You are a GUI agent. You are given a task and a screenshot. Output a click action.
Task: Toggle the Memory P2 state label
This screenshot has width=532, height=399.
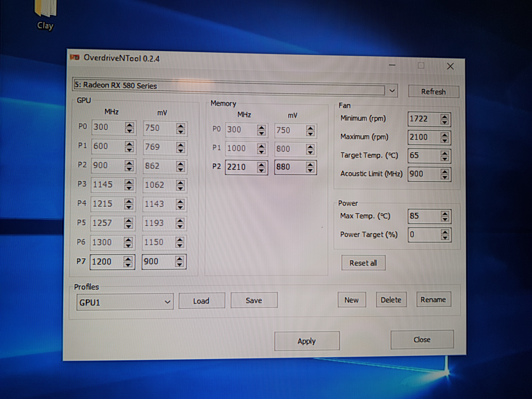pyautogui.click(x=217, y=166)
